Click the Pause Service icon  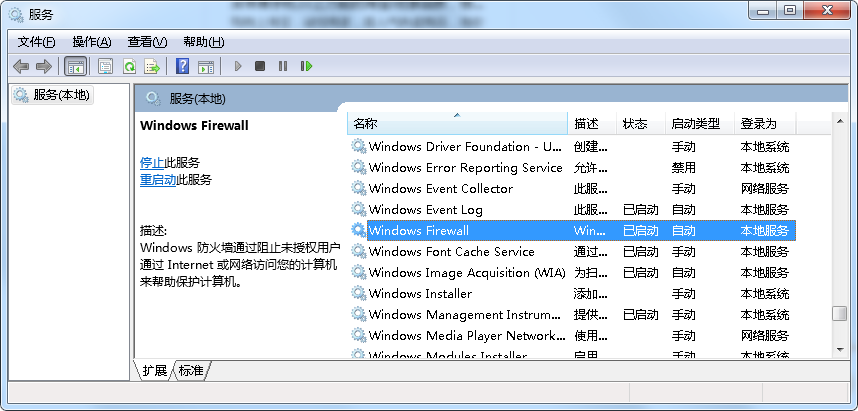[283, 66]
